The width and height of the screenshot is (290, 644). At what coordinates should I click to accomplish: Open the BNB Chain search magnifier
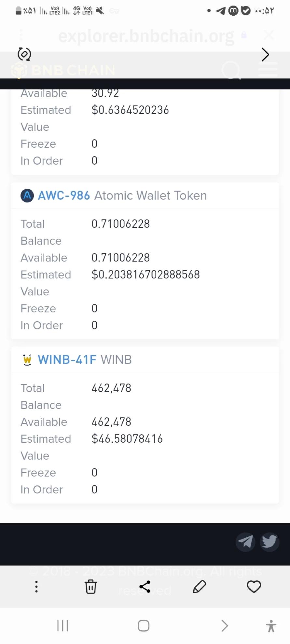[232, 70]
